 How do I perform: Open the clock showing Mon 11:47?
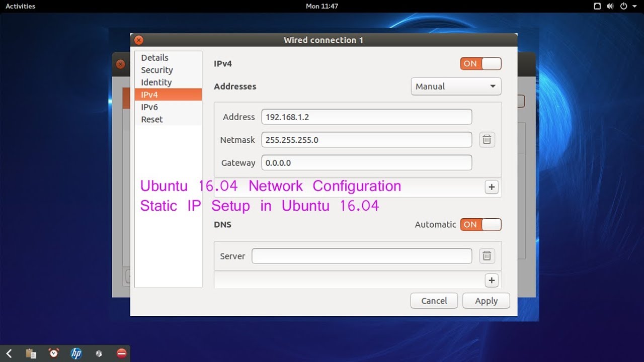coord(322,6)
